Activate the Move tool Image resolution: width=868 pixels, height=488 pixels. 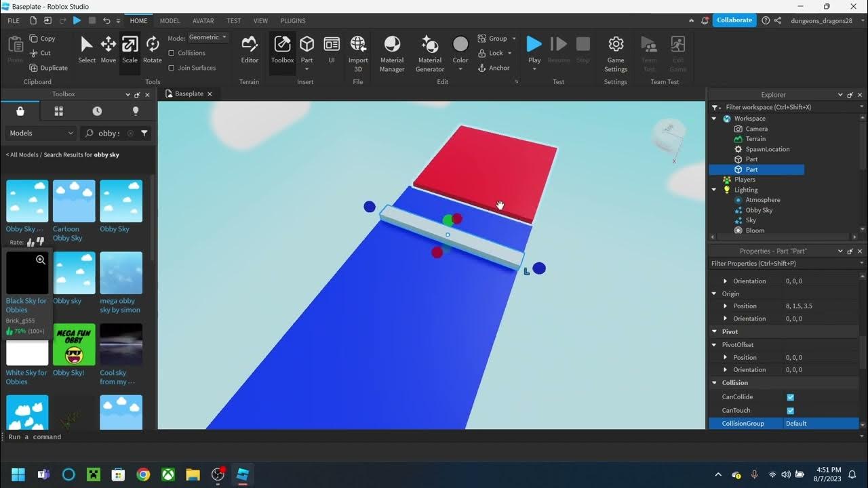[x=108, y=50]
